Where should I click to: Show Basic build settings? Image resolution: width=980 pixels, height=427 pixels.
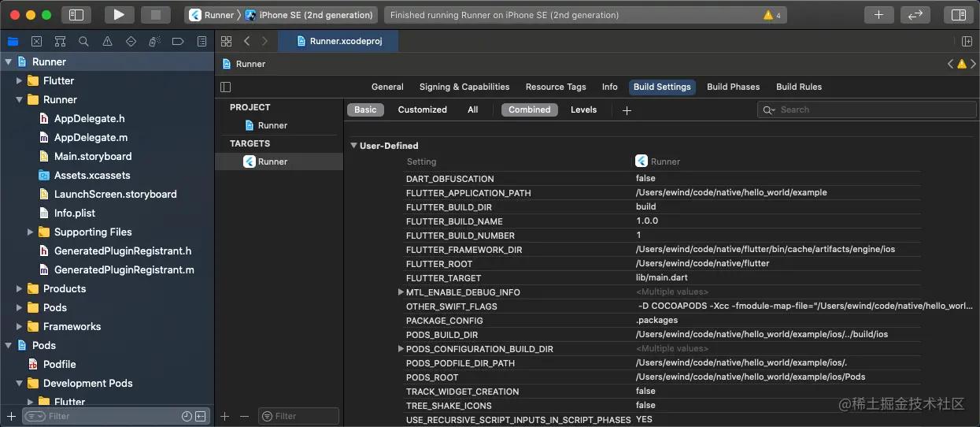point(365,110)
